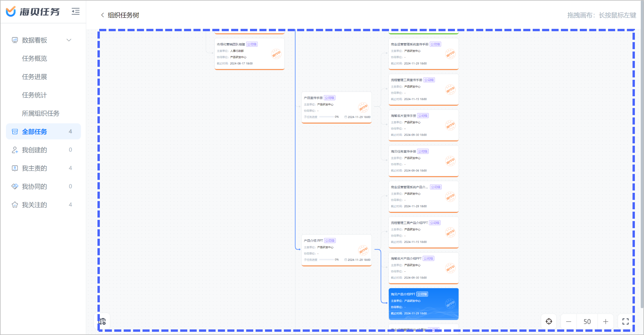Viewport: 644px width, 335px height.
Task: Click the 拖拽画布：长按鼠标左键 hint text
Action: point(602,15)
